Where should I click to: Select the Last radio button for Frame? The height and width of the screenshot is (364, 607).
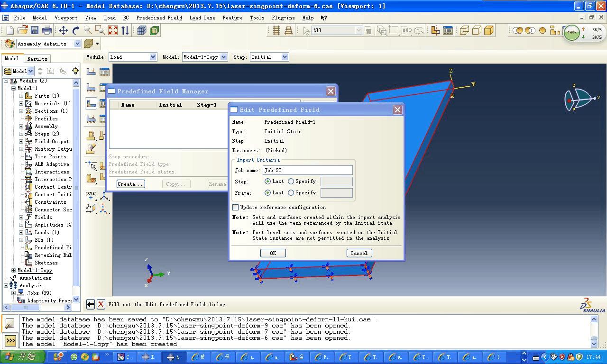pos(268,192)
